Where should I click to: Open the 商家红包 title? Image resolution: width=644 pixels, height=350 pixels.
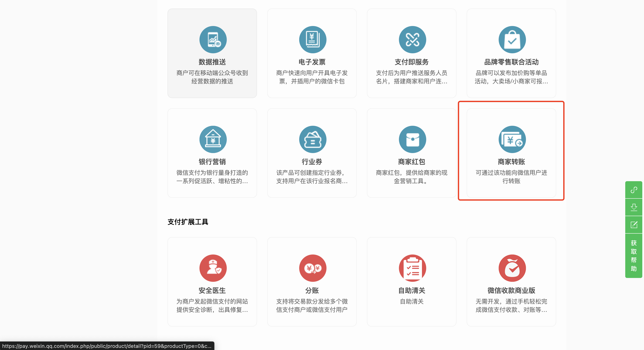click(412, 162)
